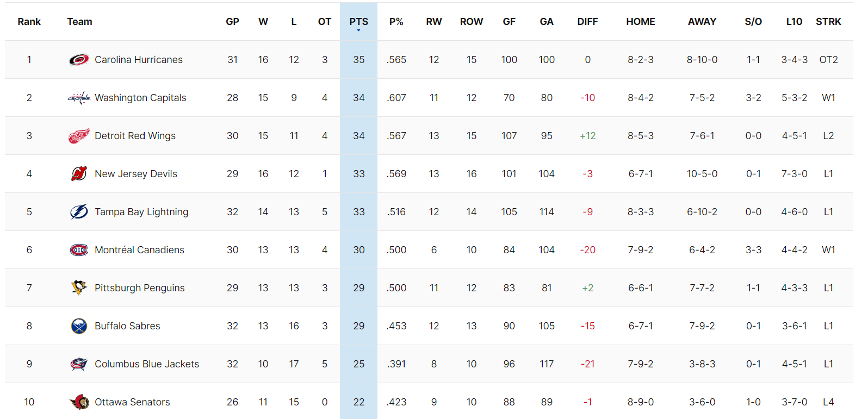Click the New Jersey Devils logo
The width and height of the screenshot is (868, 419).
[79, 174]
